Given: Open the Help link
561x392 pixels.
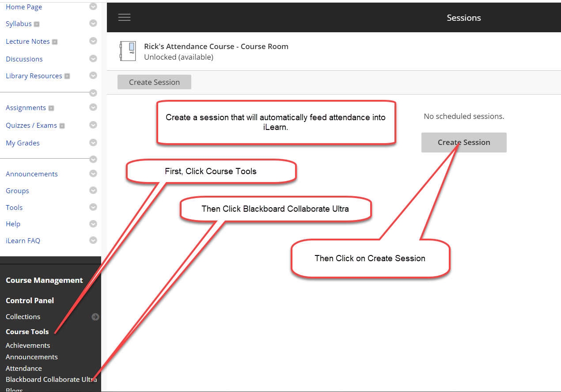Looking at the screenshot, I should pyautogui.click(x=13, y=224).
